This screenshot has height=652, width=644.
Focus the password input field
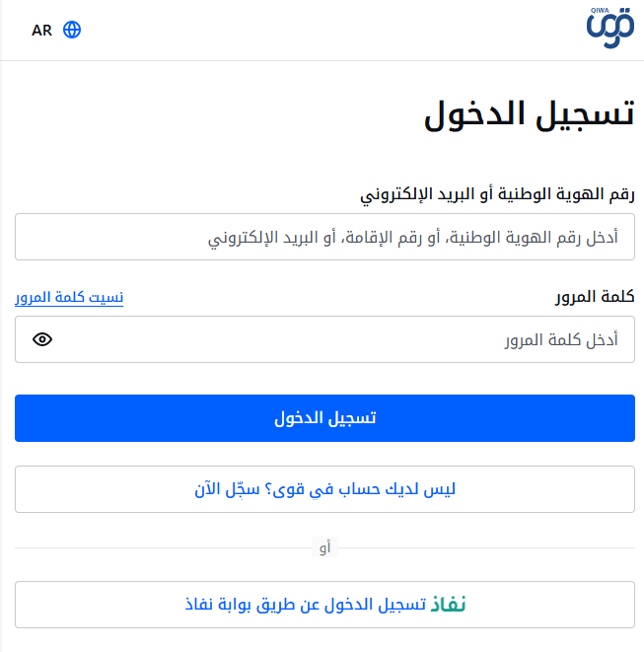pyautogui.click(x=324, y=339)
